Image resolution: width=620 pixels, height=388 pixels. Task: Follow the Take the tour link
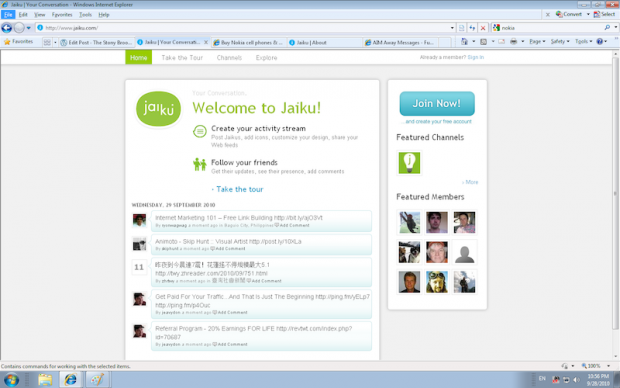tap(239, 189)
